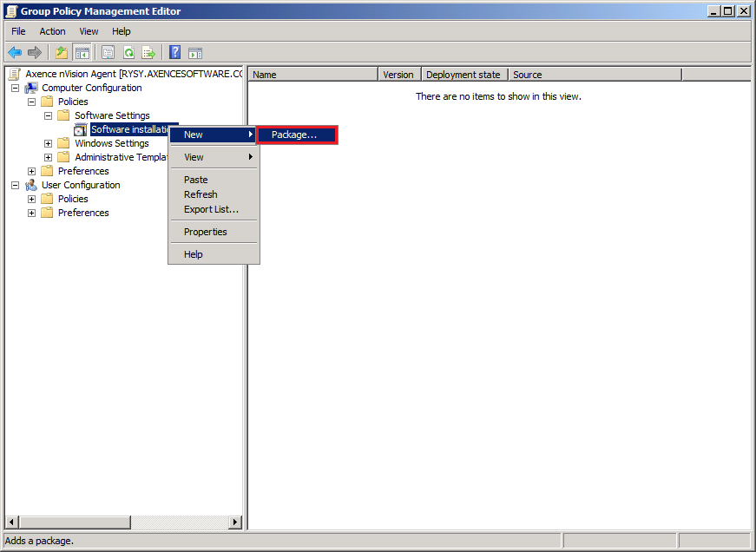Click the Export List toolbar icon

[148, 53]
